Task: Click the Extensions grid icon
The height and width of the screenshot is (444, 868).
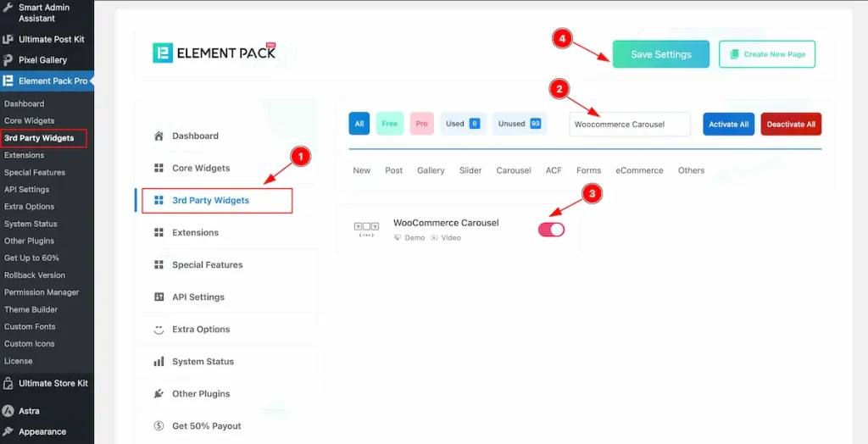Action: pyautogui.click(x=159, y=232)
